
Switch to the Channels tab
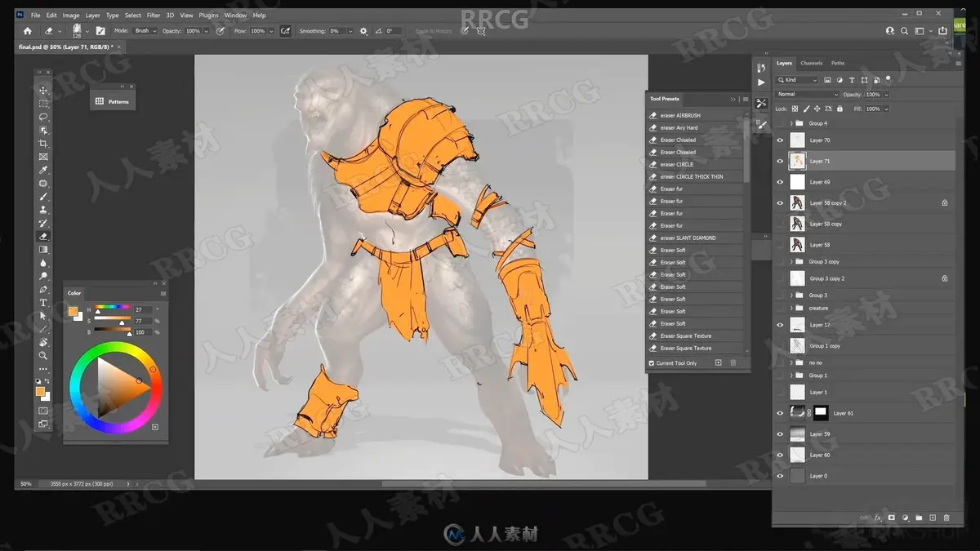pyautogui.click(x=811, y=63)
